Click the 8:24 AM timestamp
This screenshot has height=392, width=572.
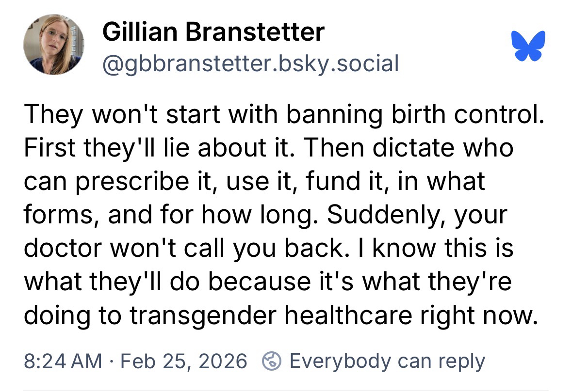point(63,361)
